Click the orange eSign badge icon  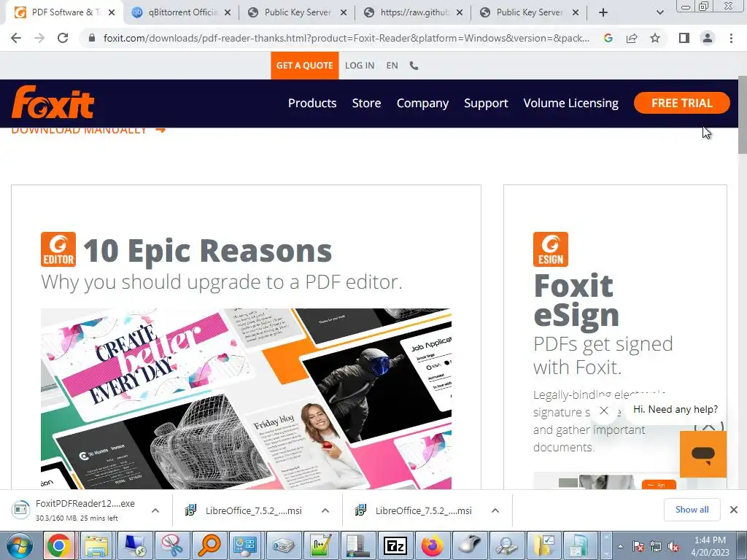(551, 249)
